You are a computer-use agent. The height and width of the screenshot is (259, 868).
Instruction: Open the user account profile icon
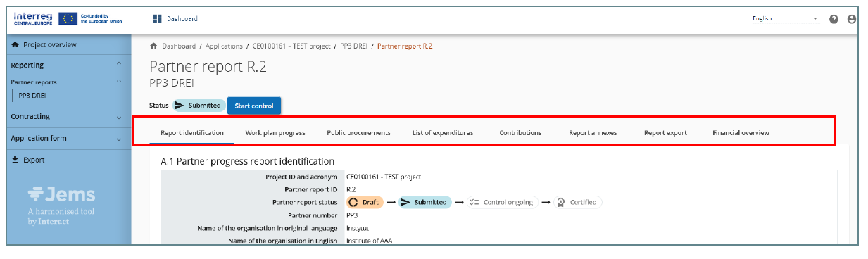click(x=851, y=19)
